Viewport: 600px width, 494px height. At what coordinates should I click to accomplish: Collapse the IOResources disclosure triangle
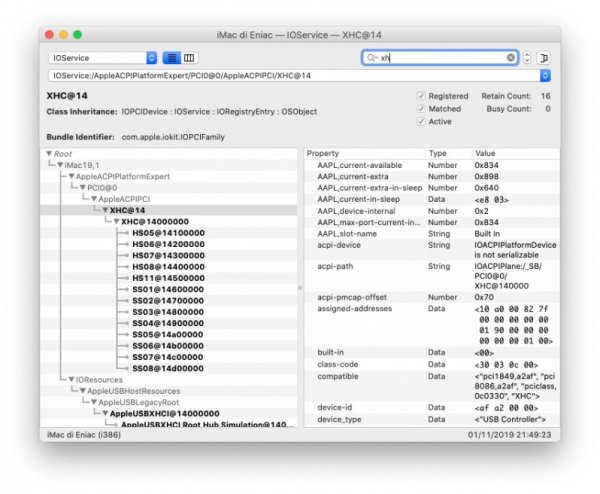pyautogui.click(x=70, y=379)
